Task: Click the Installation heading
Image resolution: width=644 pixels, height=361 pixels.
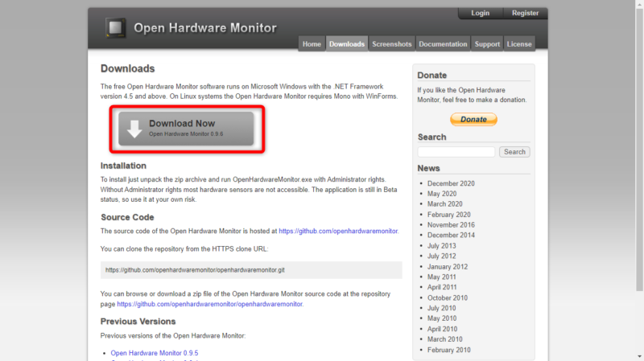Action: [x=123, y=166]
